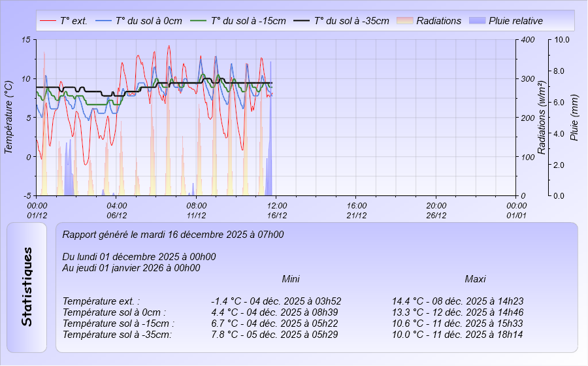Click the 'Rapport généré le mardi 16 décembre' line
The image size is (588, 366).
[x=173, y=235]
